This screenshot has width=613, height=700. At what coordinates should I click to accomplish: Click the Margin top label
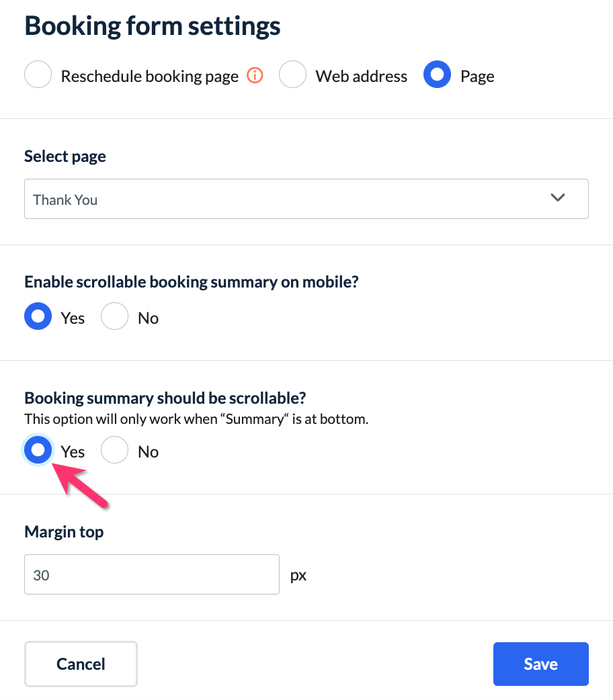click(x=64, y=532)
